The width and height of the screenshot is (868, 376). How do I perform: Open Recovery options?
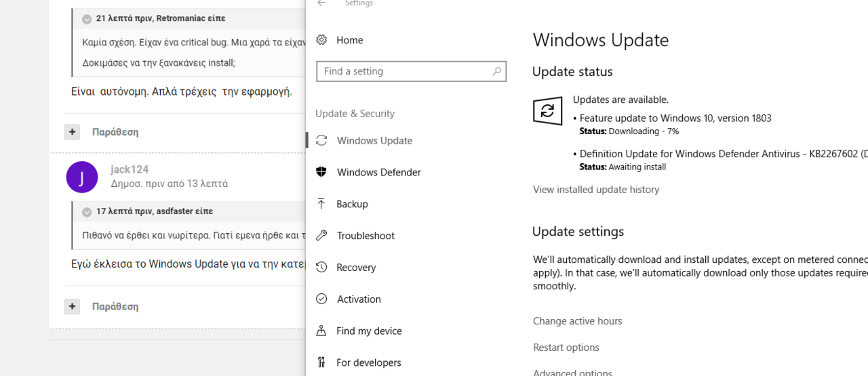pyautogui.click(x=356, y=267)
